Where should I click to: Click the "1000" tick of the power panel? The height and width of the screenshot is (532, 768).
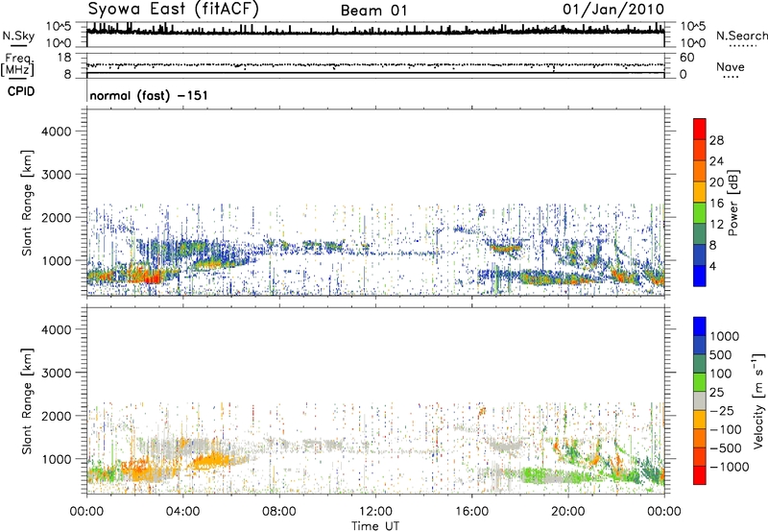[56, 260]
